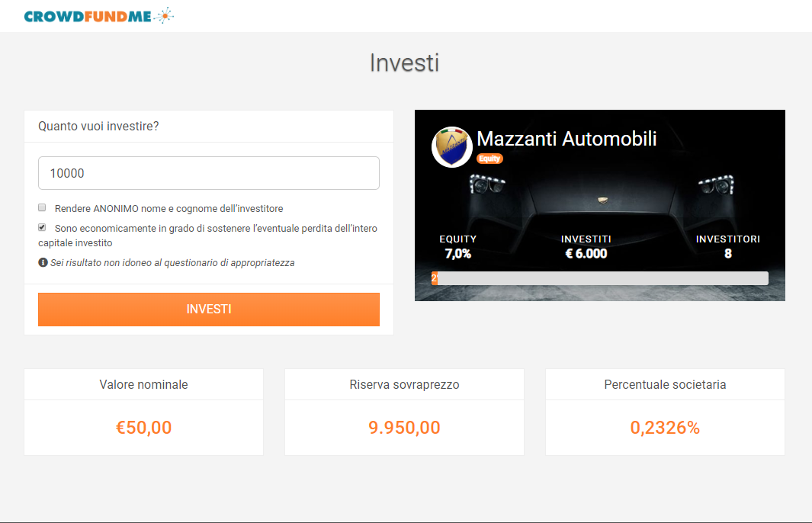Click the CrowdFundMe starburst symbol
This screenshot has height=523, width=812.
[165, 16]
